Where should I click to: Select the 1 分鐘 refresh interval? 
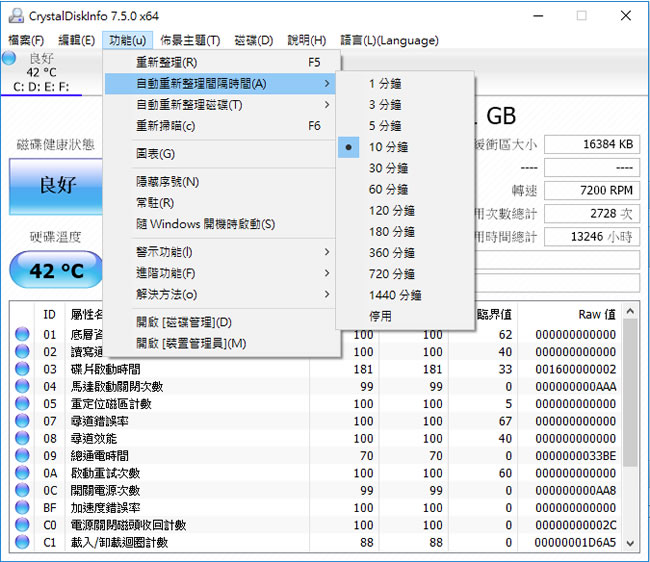385,84
